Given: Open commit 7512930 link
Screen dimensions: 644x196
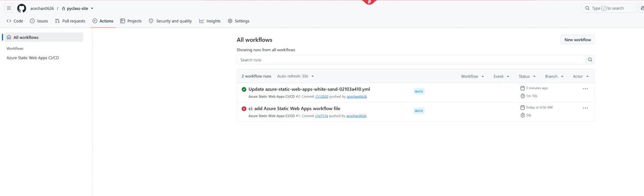Looking at the screenshot, I should tap(322, 97).
